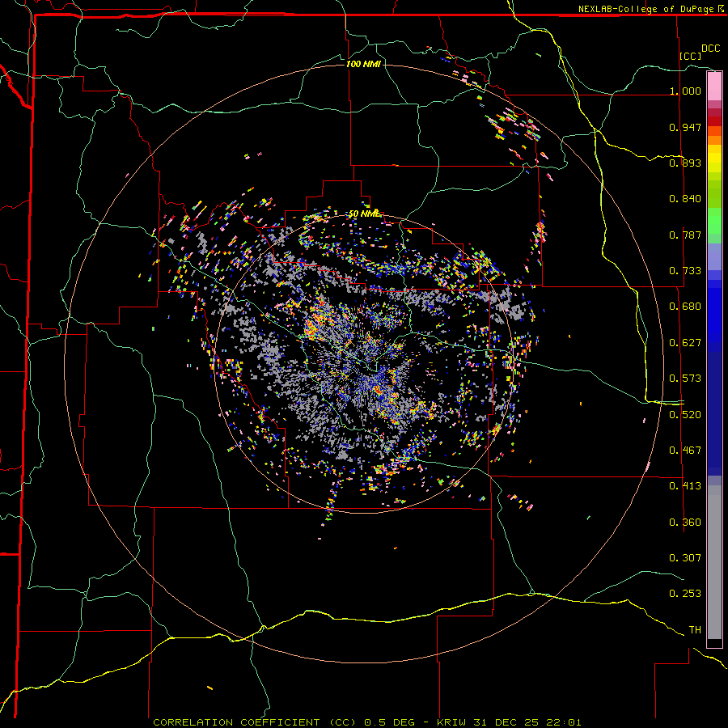Pick the light pink band on color scale
The width and height of the screenshot is (728, 728).
(x=714, y=86)
